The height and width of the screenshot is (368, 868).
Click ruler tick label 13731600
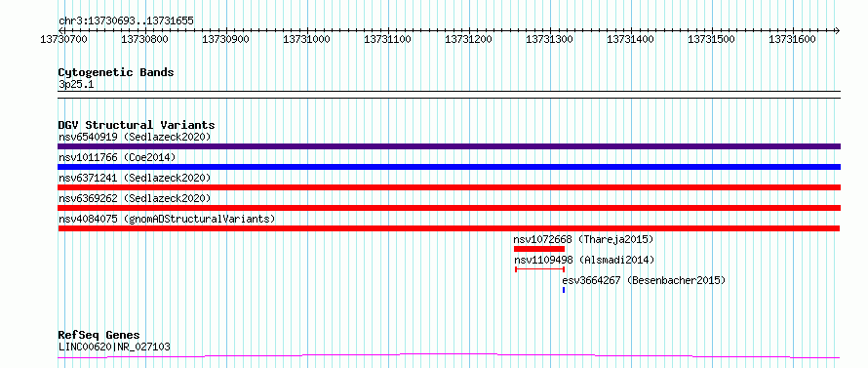click(x=792, y=40)
